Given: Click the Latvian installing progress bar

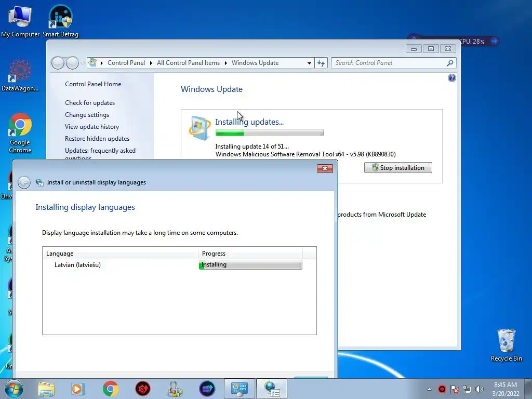Looking at the screenshot, I should (x=250, y=264).
